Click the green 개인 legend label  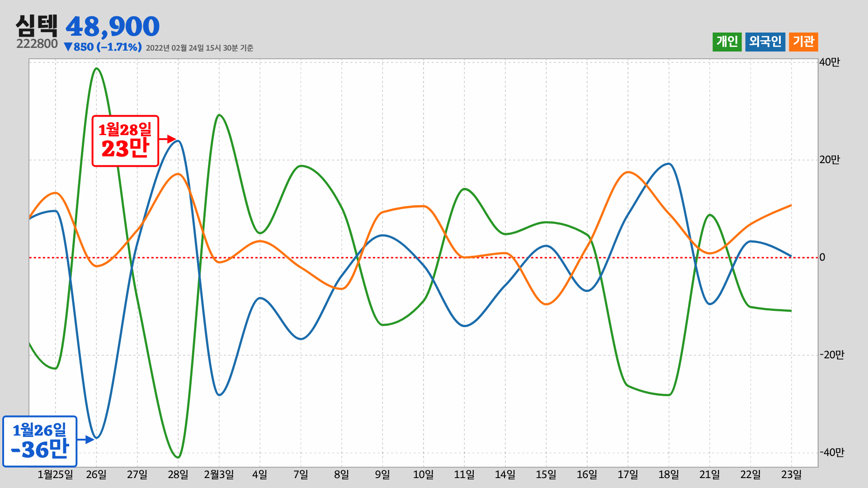[727, 42]
